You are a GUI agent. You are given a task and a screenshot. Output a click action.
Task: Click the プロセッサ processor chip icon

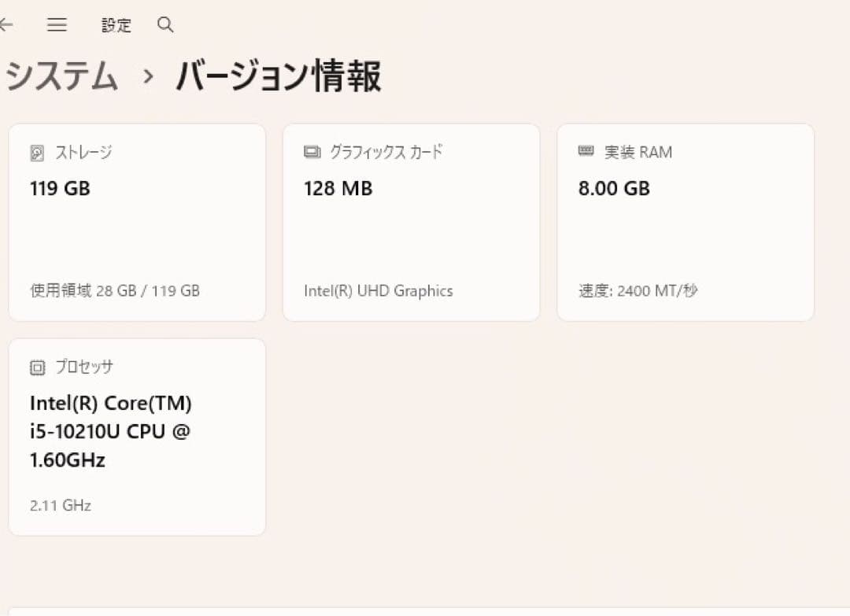38,367
